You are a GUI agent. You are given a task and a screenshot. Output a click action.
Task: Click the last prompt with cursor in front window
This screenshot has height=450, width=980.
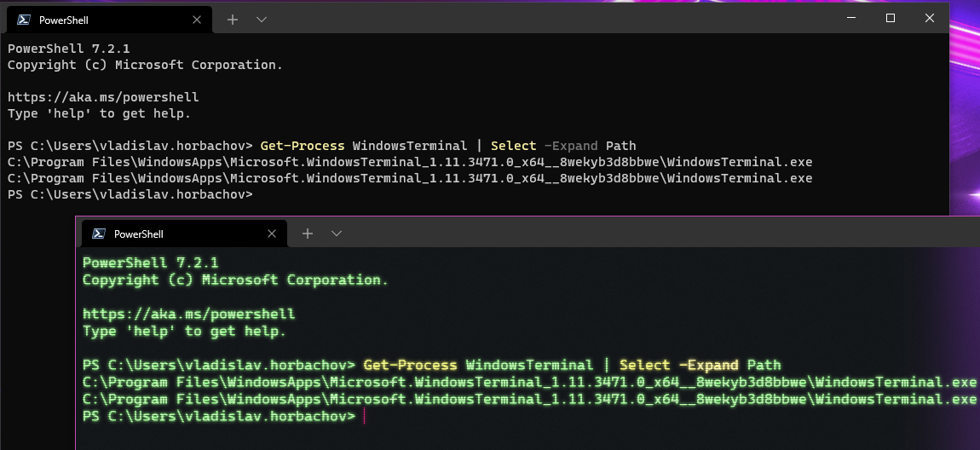[x=223, y=416]
